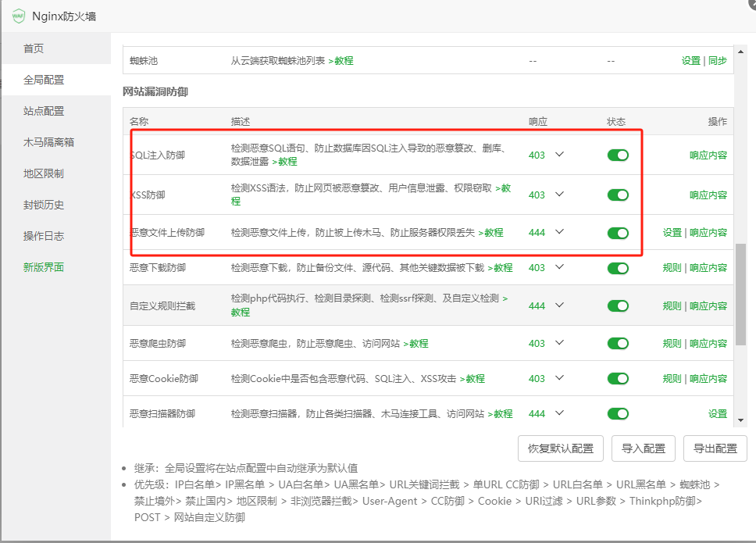The image size is (756, 543).
Task: Click 同步 link in 蜘蛛池 row
Action: [718, 60]
